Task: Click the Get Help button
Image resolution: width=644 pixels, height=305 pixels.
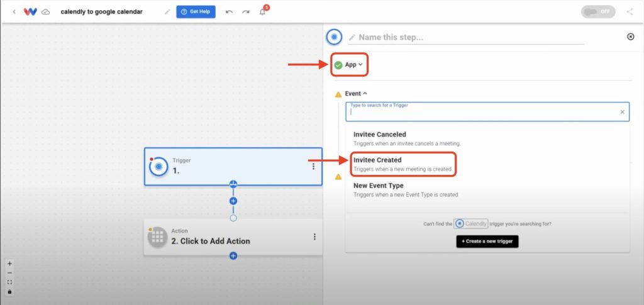Action: 196,11
